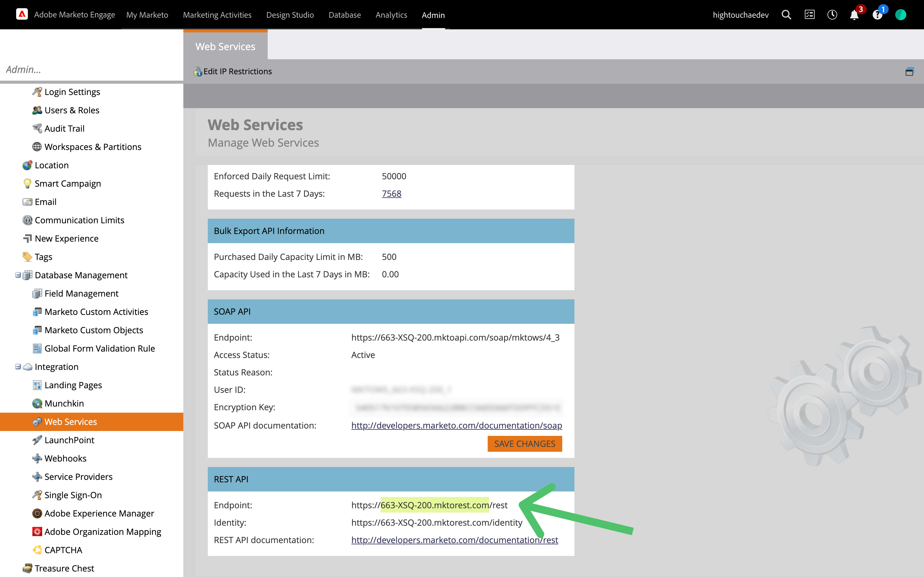This screenshot has height=577, width=924.
Task: Select Web Services in sidebar tree
Action: click(x=92, y=422)
